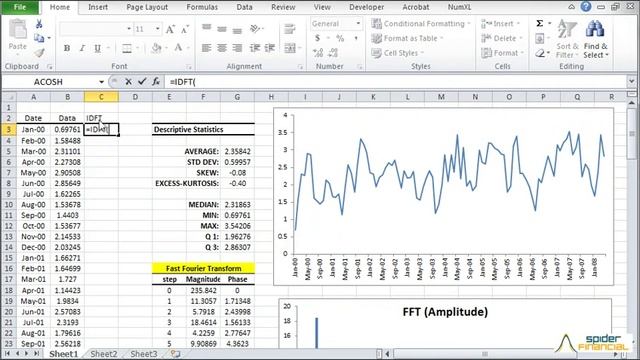Open Cell Styles gallery
The image size is (640, 360).
pos(398,53)
